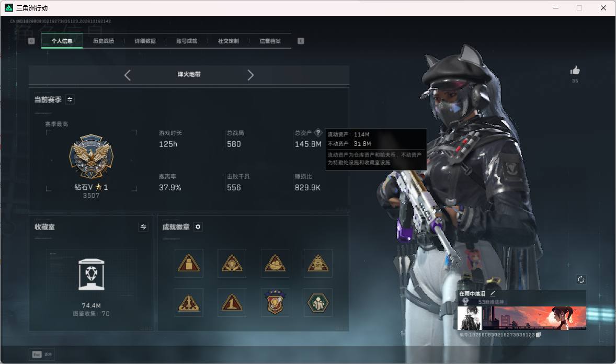Click the sunset profile banner image
This screenshot has width=616, height=364.
[x=534, y=318]
